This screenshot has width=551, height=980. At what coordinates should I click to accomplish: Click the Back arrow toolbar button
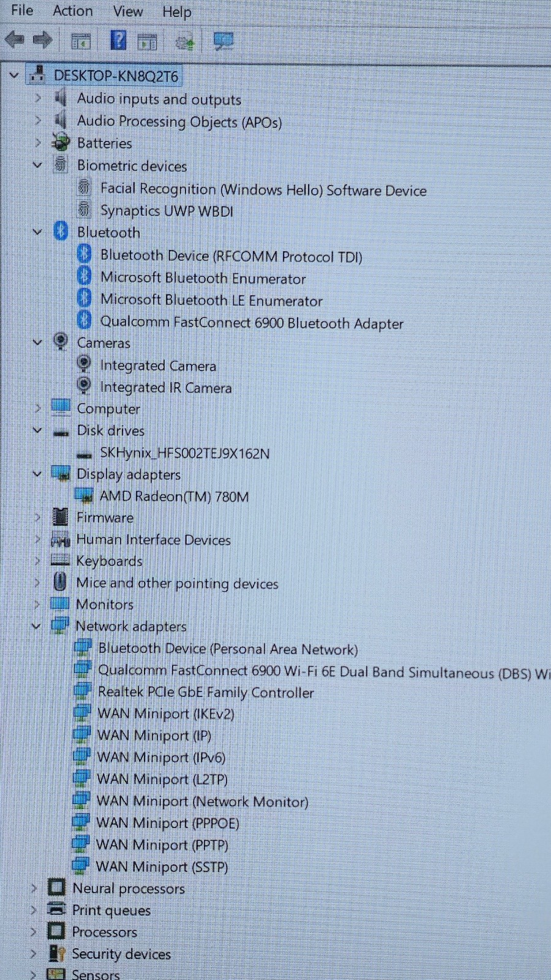[15, 40]
